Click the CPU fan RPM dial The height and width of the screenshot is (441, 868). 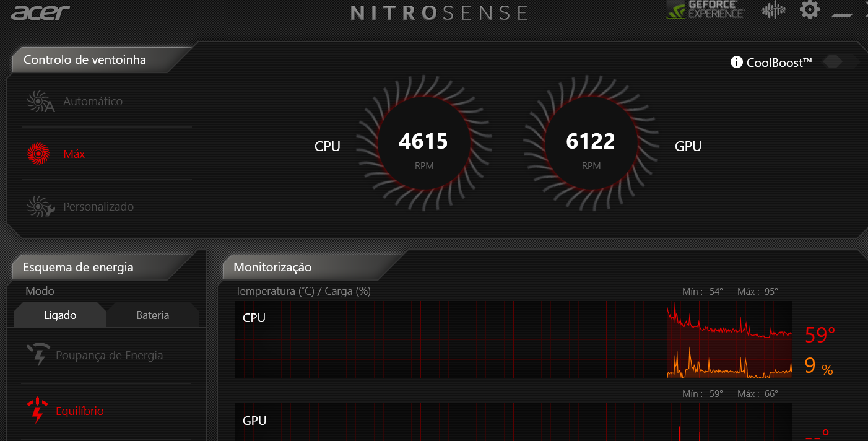(x=424, y=143)
